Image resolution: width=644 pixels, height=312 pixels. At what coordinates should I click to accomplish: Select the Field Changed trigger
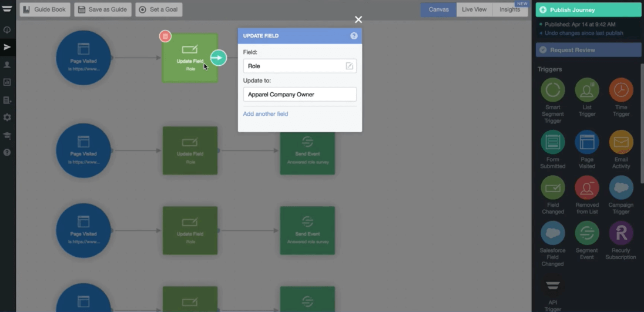(552, 187)
